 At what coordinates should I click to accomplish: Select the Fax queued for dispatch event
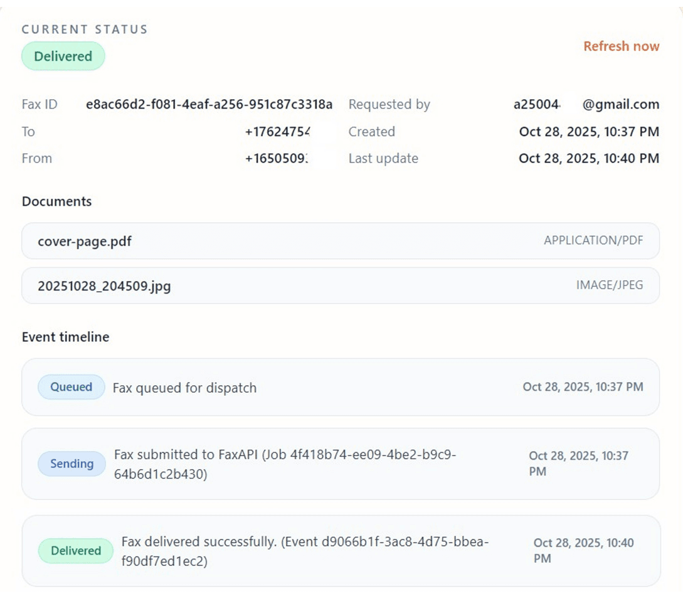(184, 388)
